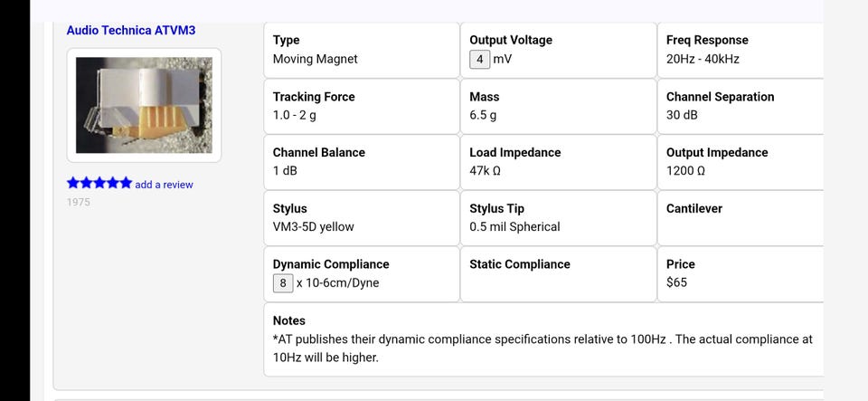Select the Tracking Force 1.0 - 2 g cell
Viewport: 868px width, 401px height.
361,106
